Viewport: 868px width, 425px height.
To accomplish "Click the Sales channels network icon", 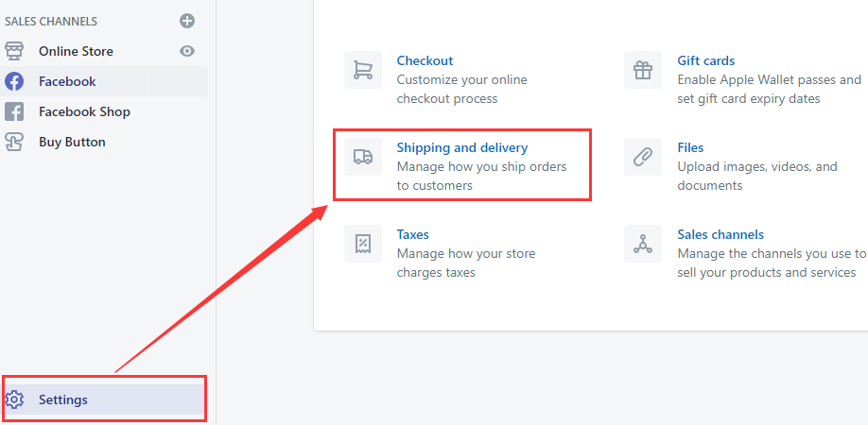I will [643, 244].
